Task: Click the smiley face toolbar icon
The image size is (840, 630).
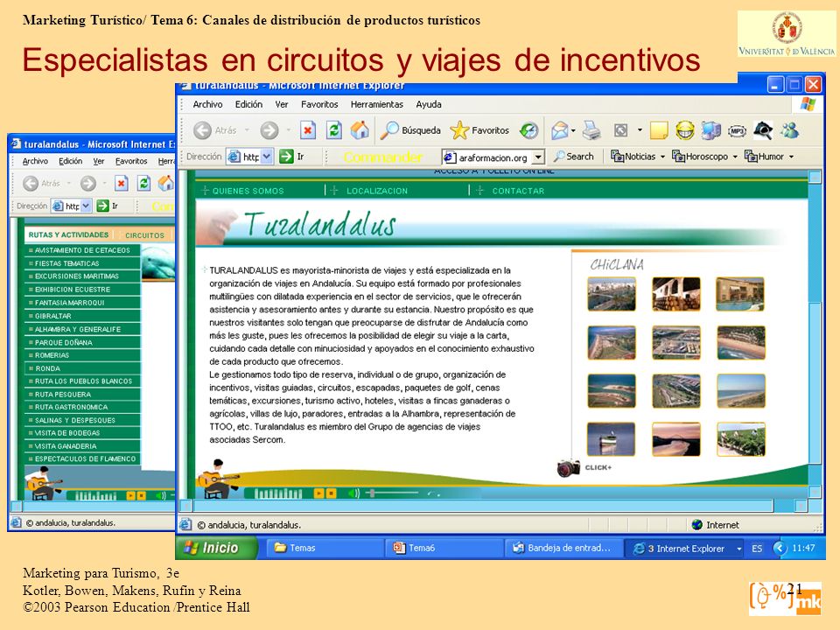Action: point(685,130)
